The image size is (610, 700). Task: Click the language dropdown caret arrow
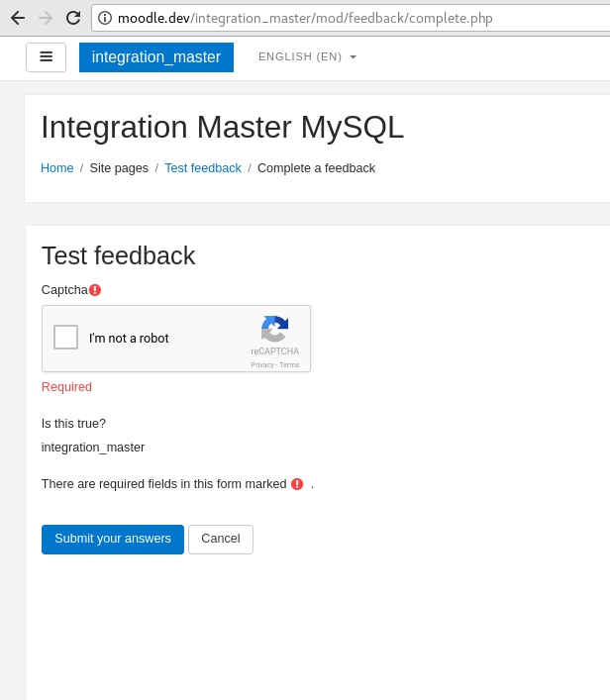point(353,57)
